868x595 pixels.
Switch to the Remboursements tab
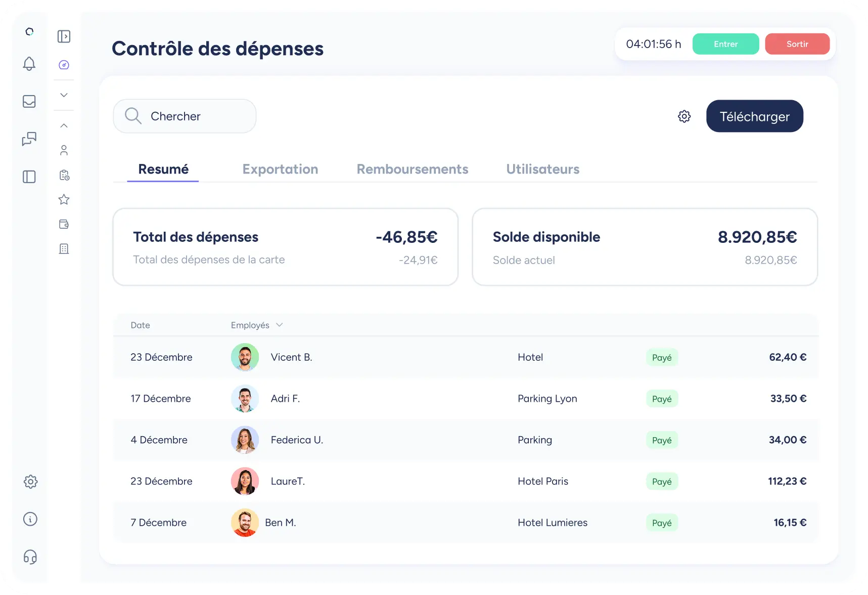pyautogui.click(x=412, y=169)
